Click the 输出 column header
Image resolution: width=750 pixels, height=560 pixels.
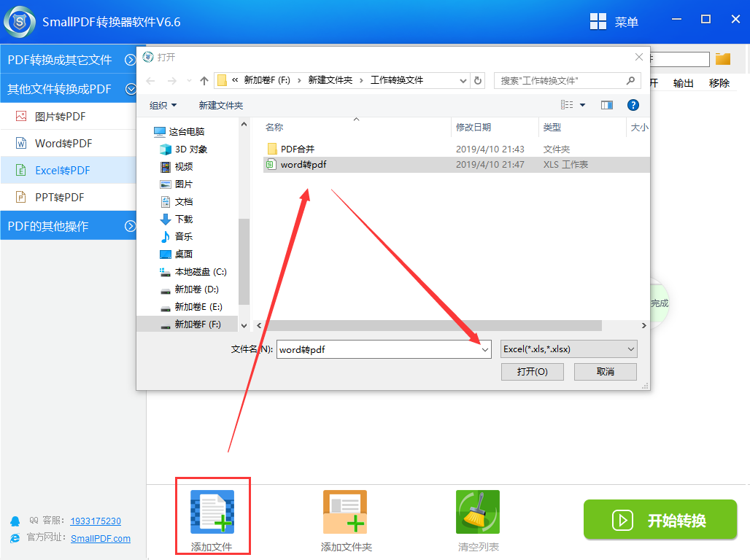point(683,83)
